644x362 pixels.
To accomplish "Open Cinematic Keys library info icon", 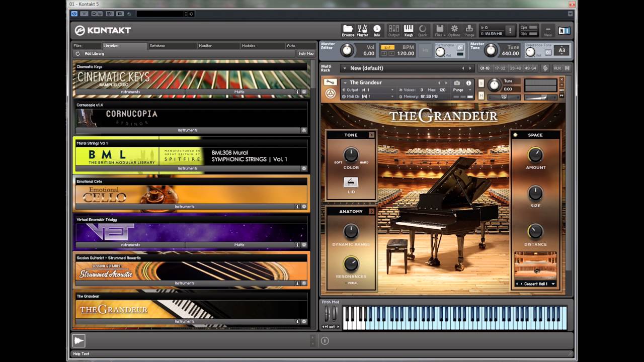I will (297, 92).
